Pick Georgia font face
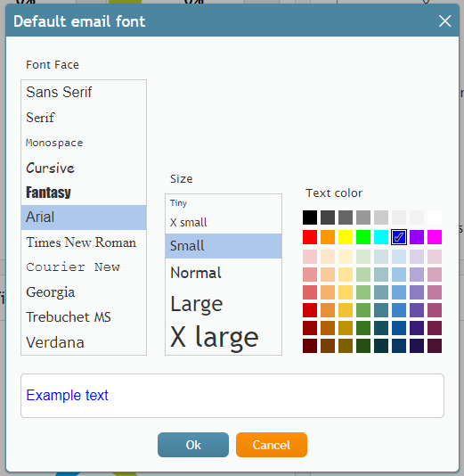 84,292
